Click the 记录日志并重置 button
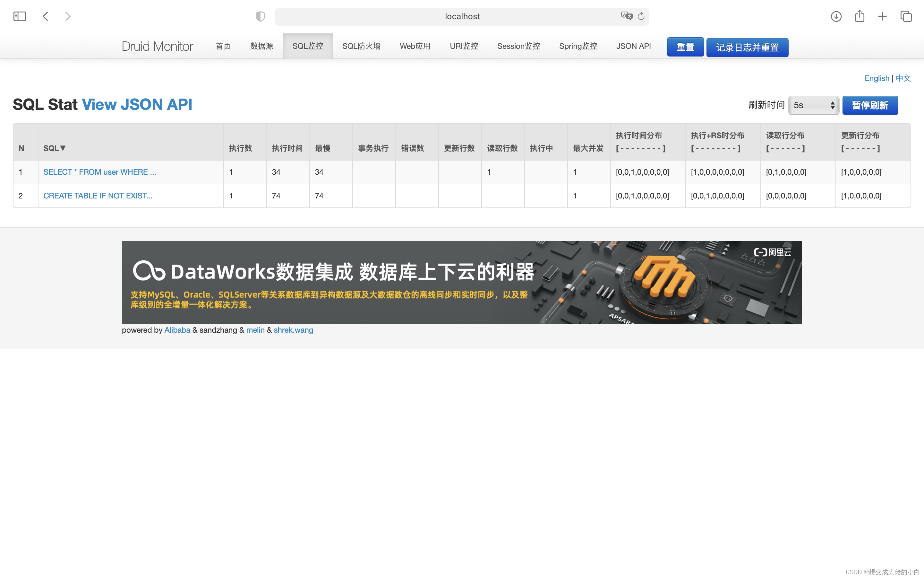The height and width of the screenshot is (578, 924). pos(747,48)
